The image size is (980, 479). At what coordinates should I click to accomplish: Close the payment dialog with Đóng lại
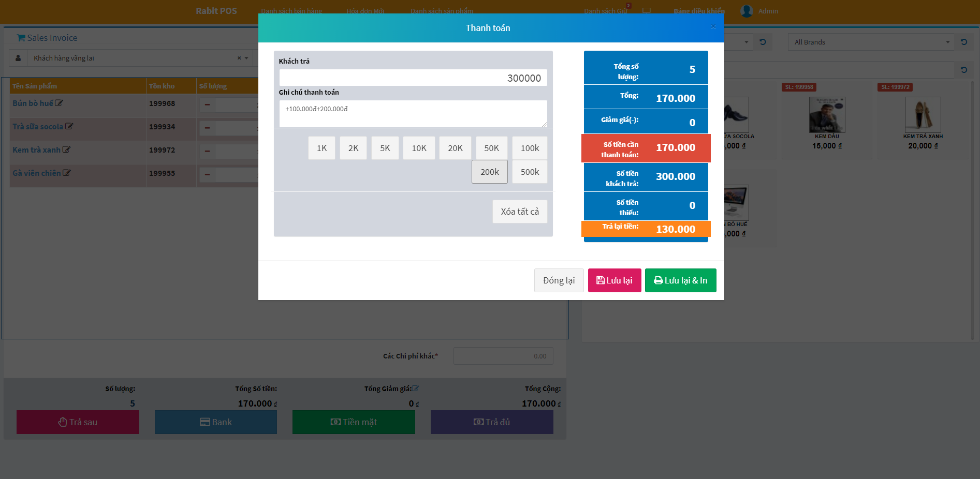(x=559, y=280)
